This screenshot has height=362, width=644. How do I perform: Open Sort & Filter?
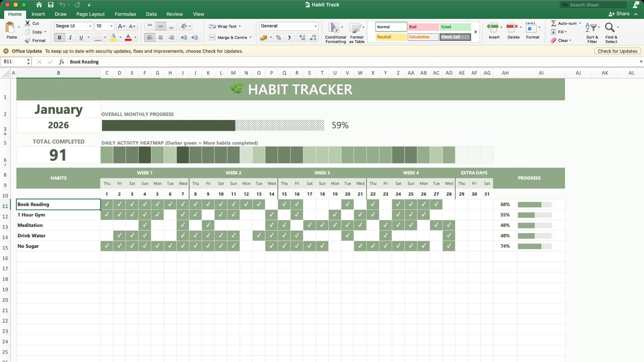click(x=592, y=33)
